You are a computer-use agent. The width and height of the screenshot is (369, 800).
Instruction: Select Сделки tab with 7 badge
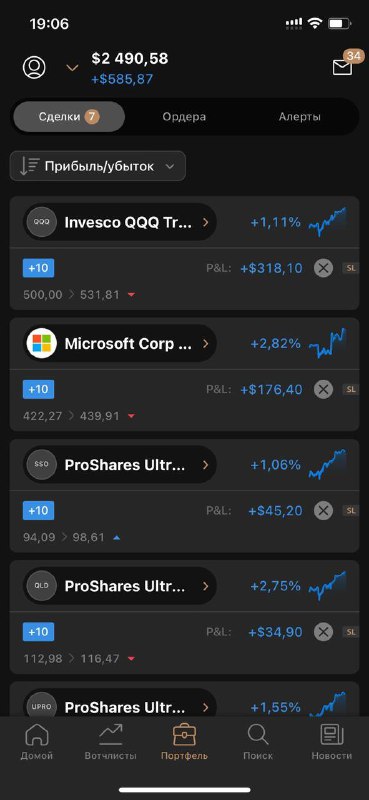coord(69,117)
